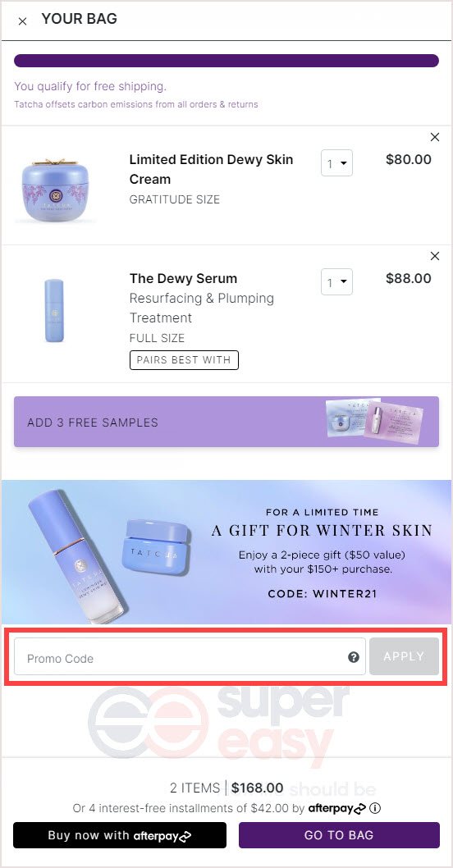Remove Limited Edition Dewy Skin Cream item
The width and height of the screenshot is (453, 868).
coord(435,137)
